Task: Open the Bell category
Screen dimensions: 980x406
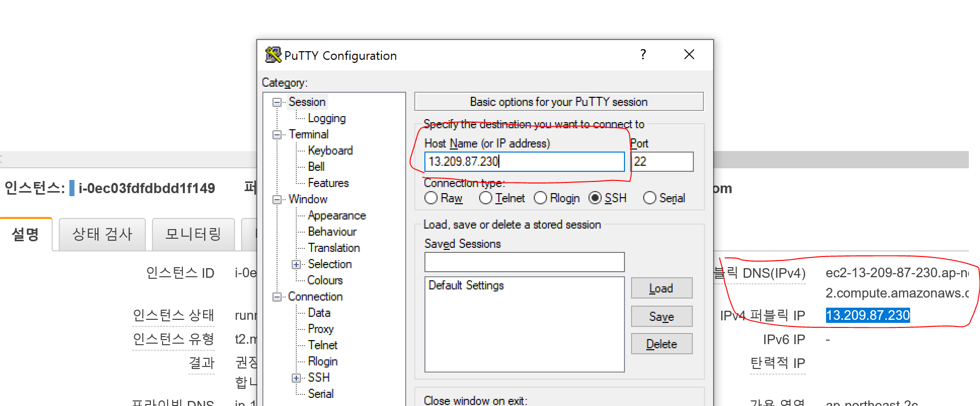Action: [316, 167]
